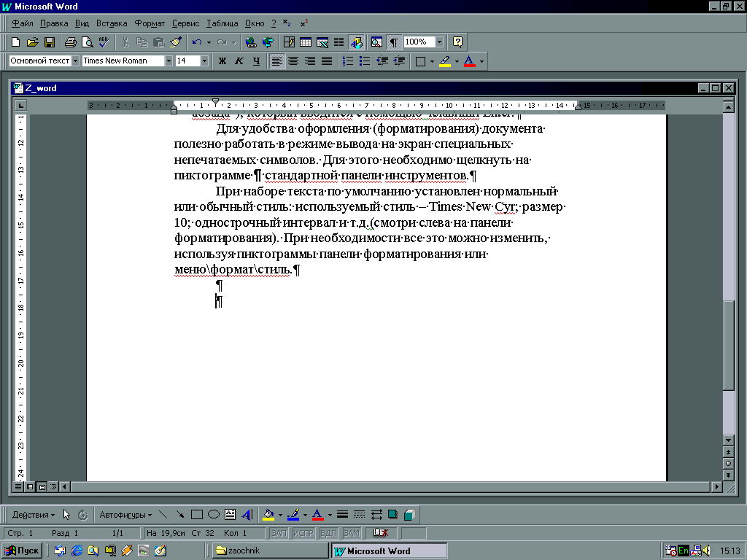Show the Web toolbar icon
Image resolution: width=747 pixels, height=560 pixels.
click(x=268, y=42)
